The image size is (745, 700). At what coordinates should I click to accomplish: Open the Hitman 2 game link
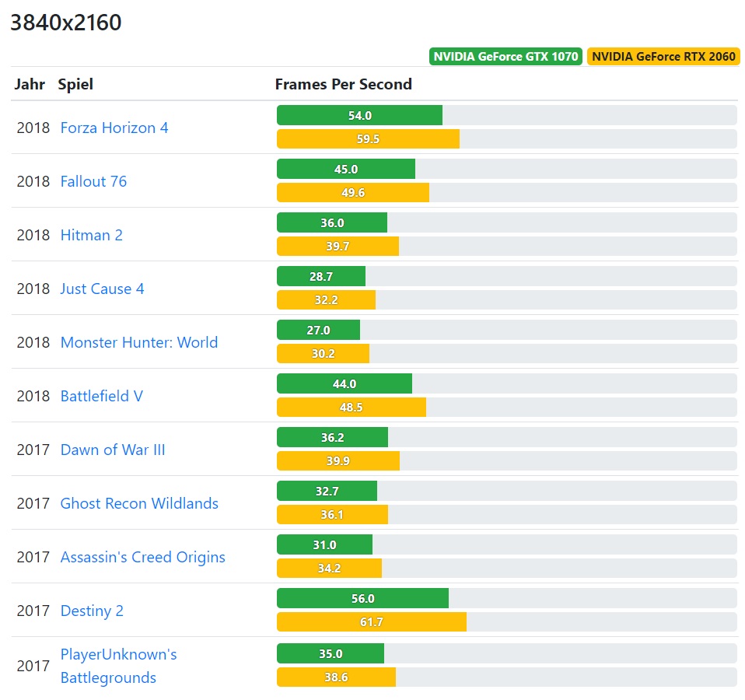pyautogui.click(x=91, y=235)
